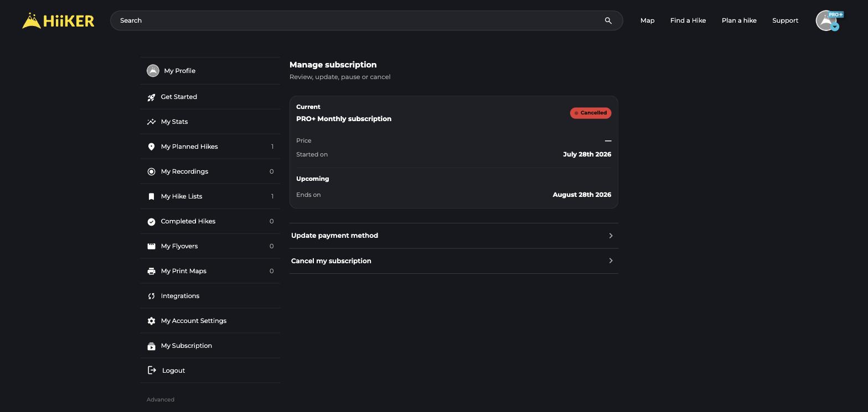The height and width of the screenshot is (412, 868).
Task: Open My Print Maps
Action: [210, 271]
